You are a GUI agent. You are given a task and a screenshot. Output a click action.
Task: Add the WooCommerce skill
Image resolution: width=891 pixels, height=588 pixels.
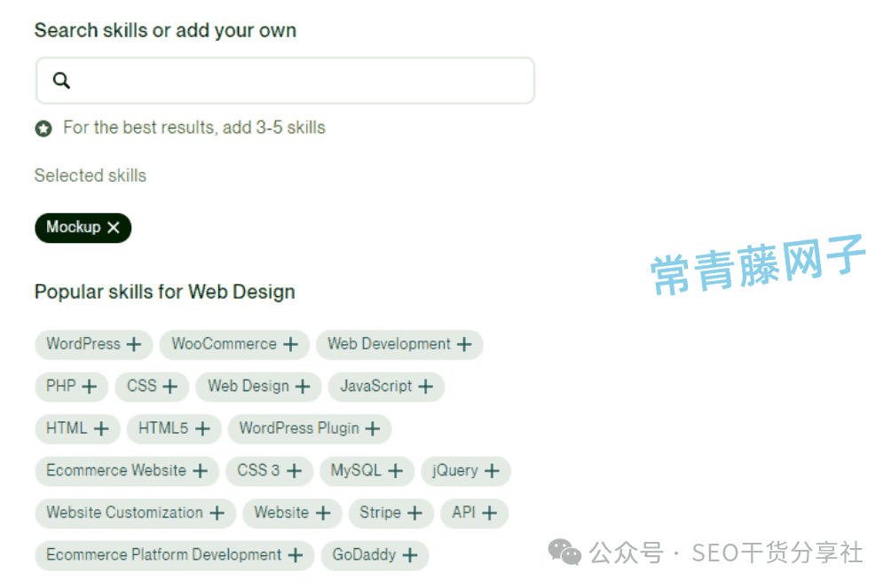pyautogui.click(x=234, y=344)
